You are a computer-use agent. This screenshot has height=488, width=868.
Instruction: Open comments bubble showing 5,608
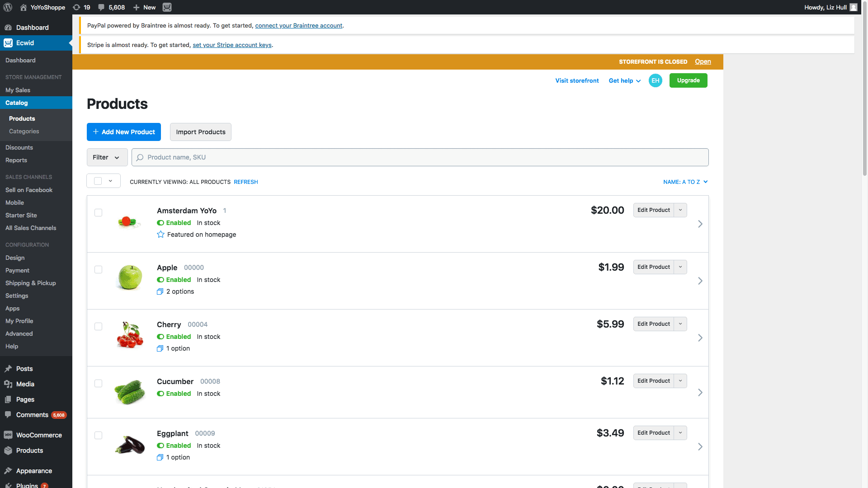(111, 7)
